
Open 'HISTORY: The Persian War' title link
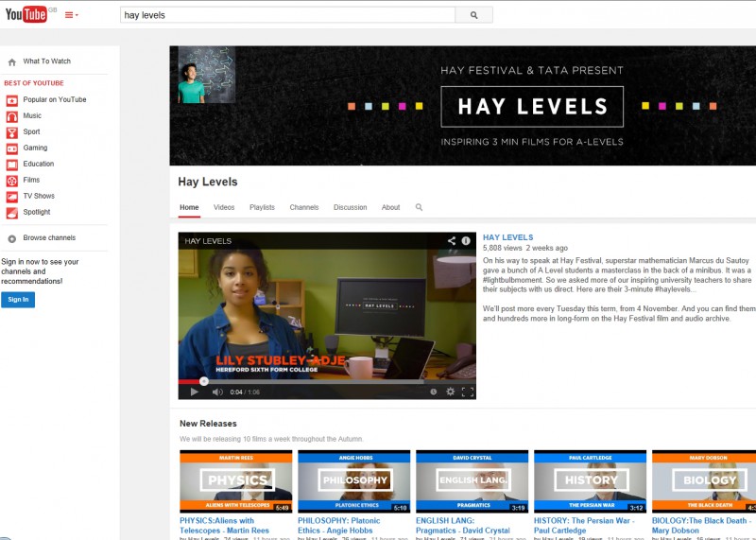click(x=584, y=526)
